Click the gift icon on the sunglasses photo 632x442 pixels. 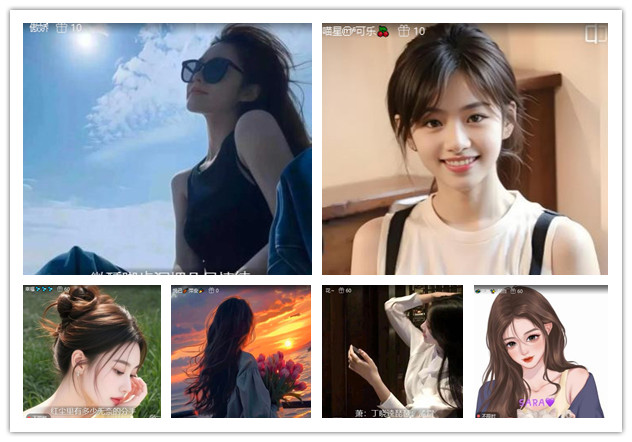(63, 30)
